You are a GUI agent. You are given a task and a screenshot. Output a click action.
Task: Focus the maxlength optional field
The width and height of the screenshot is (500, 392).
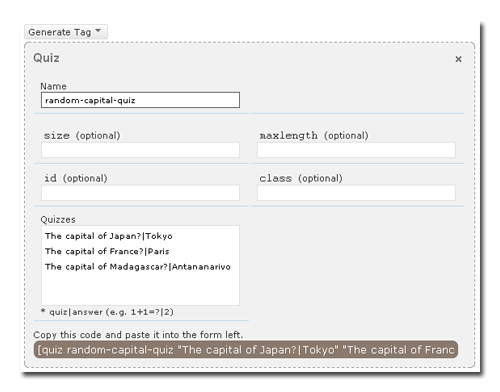356,150
